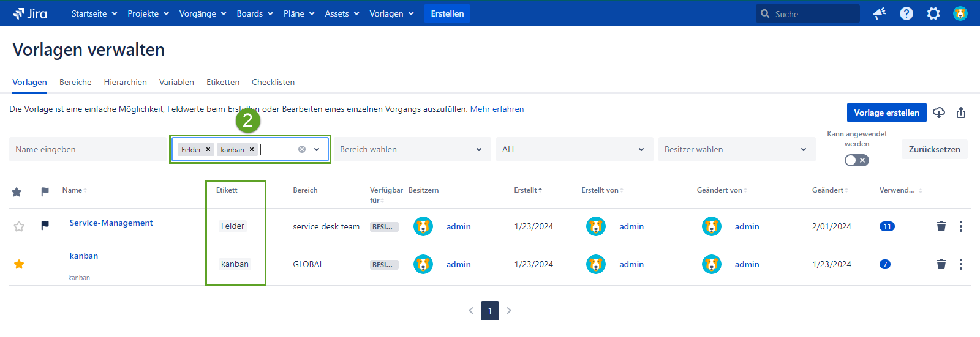Image resolution: width=980 pixels, height=337 pixels.
Task: Open the Boards menu in navbar
Action: click(254, 13)
